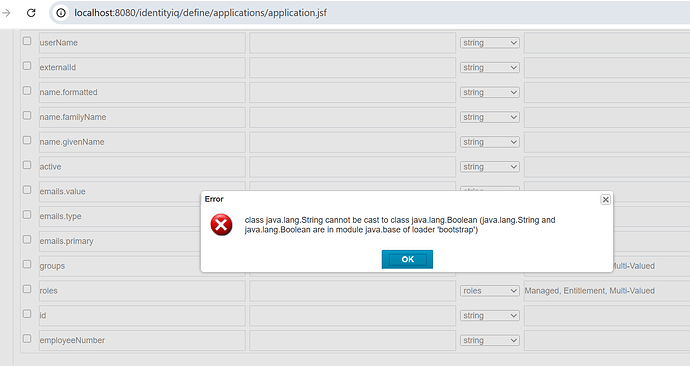Open the site information icon in address bar
The width and height of the screenshot is (690, 366).
pos(61,13)
